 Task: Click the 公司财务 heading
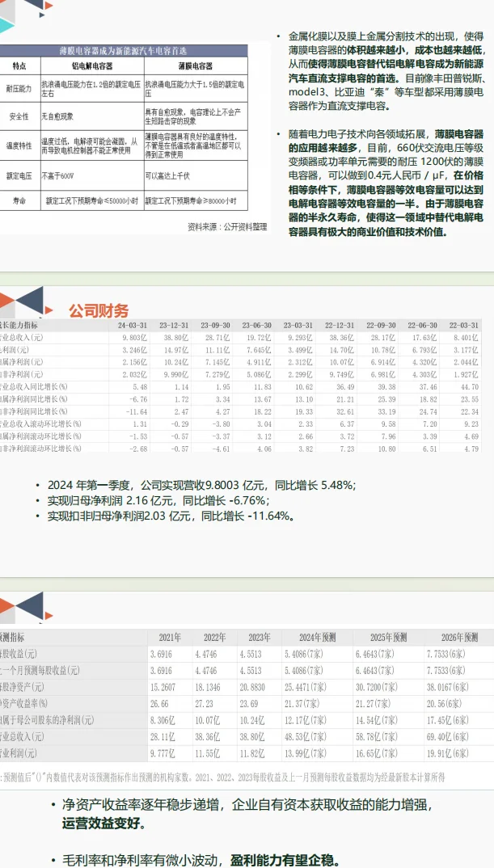coord(99,310)
